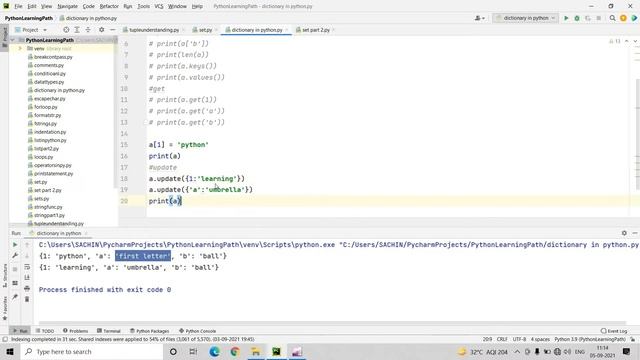Open the Problems tool window
Screen dimensions: 640x360
(x=76, y=331)
